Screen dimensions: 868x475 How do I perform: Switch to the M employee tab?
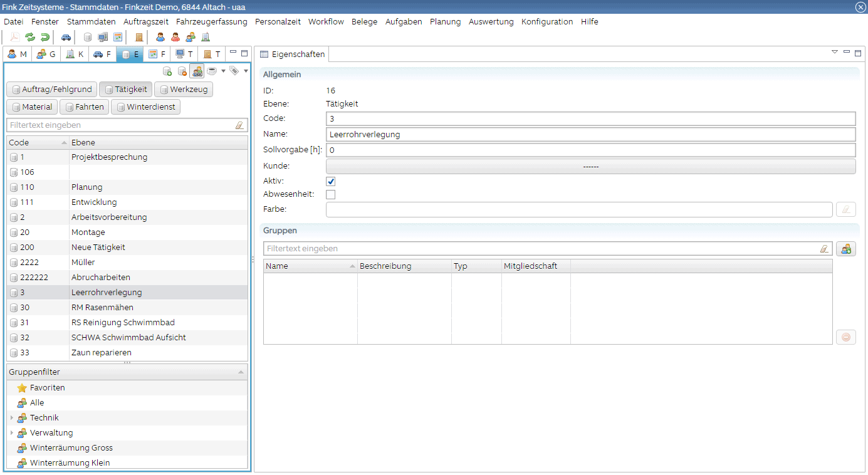tap(17, 54)
